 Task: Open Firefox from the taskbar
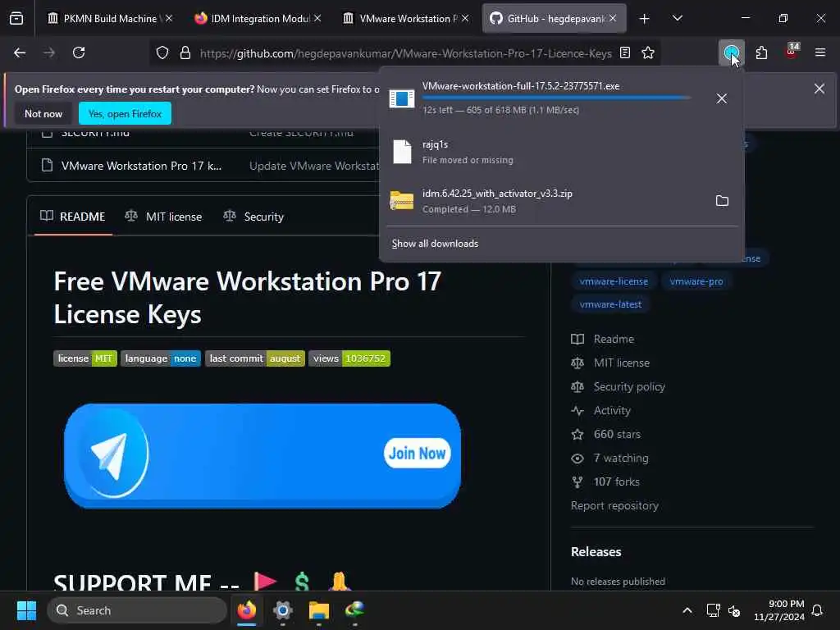[247, 610]
